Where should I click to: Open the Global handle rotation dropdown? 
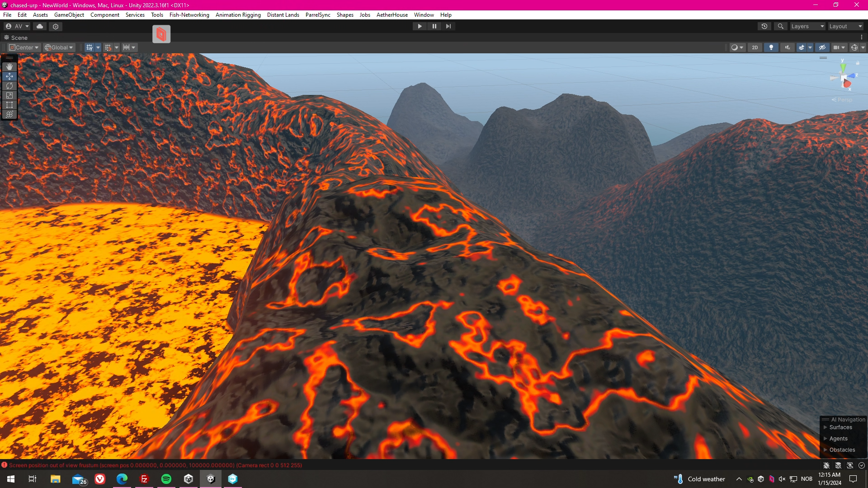[x=59, y=47]
